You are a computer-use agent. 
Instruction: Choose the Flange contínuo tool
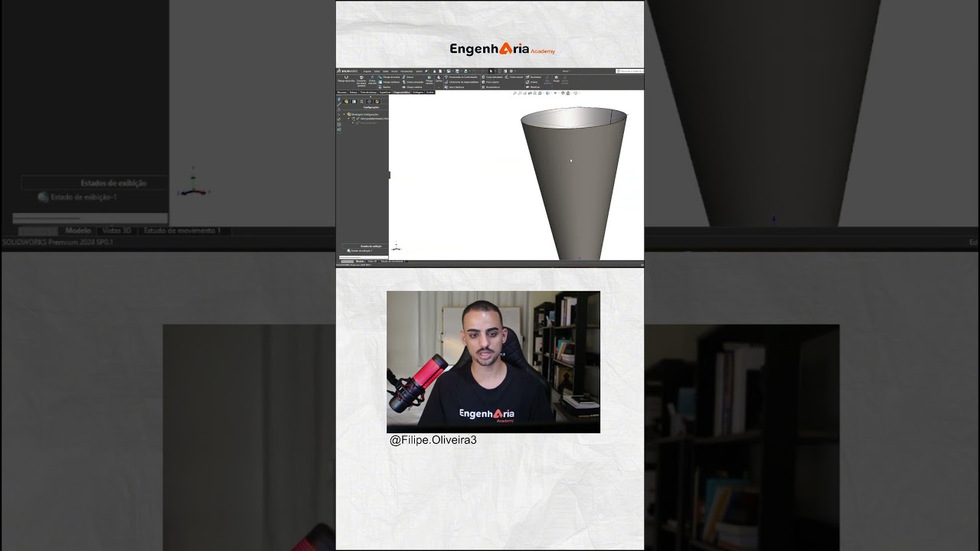tap(389, 82)
